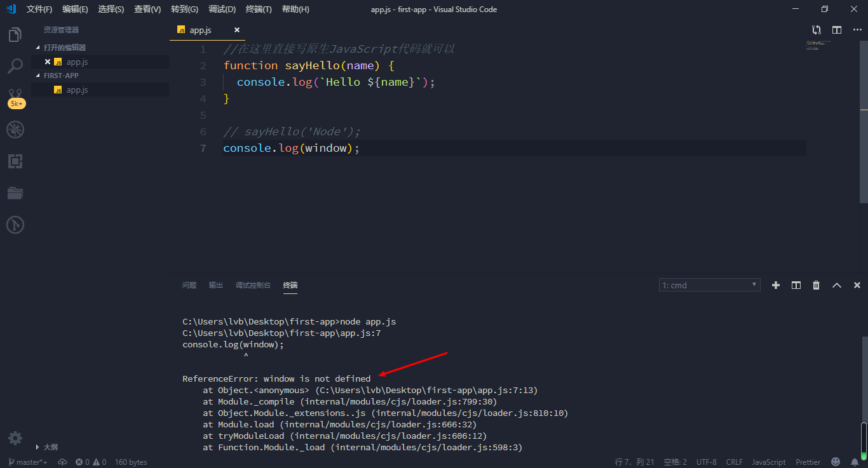Change language mode via JavaScript
The image size is (868, 468).
point(769,462)
